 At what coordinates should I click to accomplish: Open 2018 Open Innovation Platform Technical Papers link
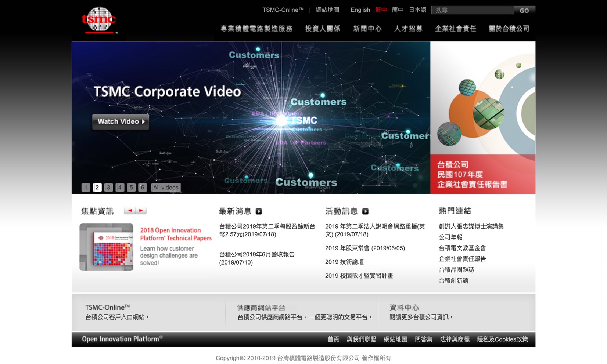coord(176,234)
